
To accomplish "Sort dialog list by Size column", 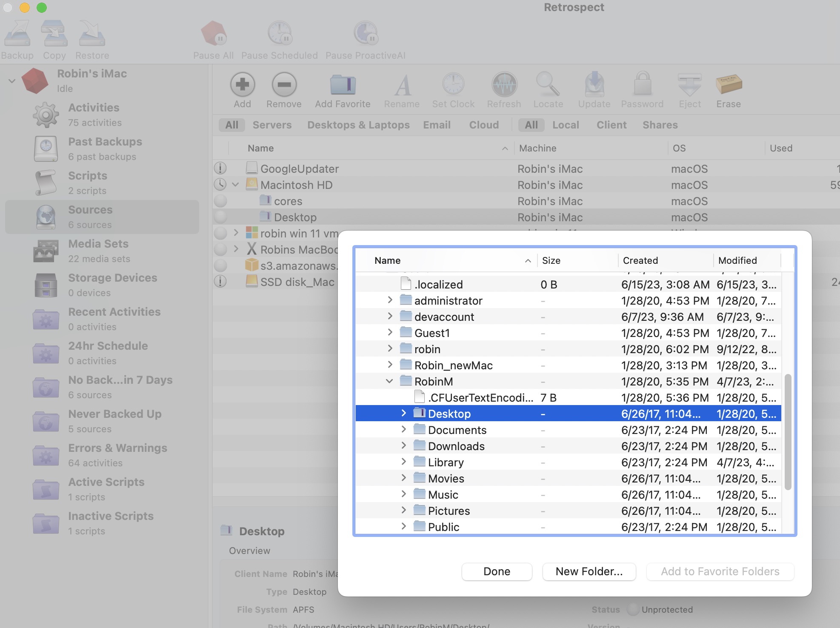I will (x=577, y=260).
